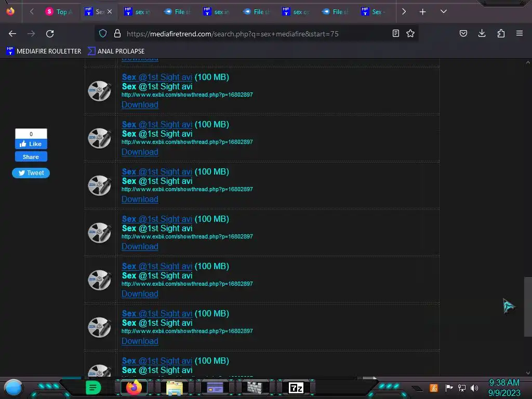Go back to the previous page

pos(12,34)
